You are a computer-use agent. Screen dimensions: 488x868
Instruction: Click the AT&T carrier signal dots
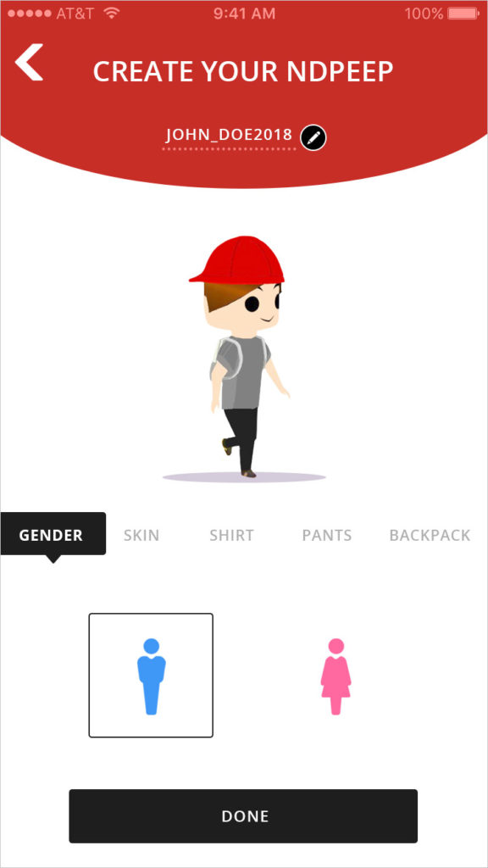[x=28, y=14]
